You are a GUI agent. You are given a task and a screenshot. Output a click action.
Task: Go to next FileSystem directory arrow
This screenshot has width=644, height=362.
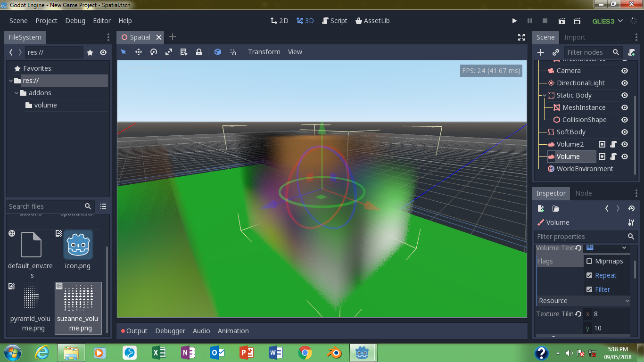(x=20, y=52)
